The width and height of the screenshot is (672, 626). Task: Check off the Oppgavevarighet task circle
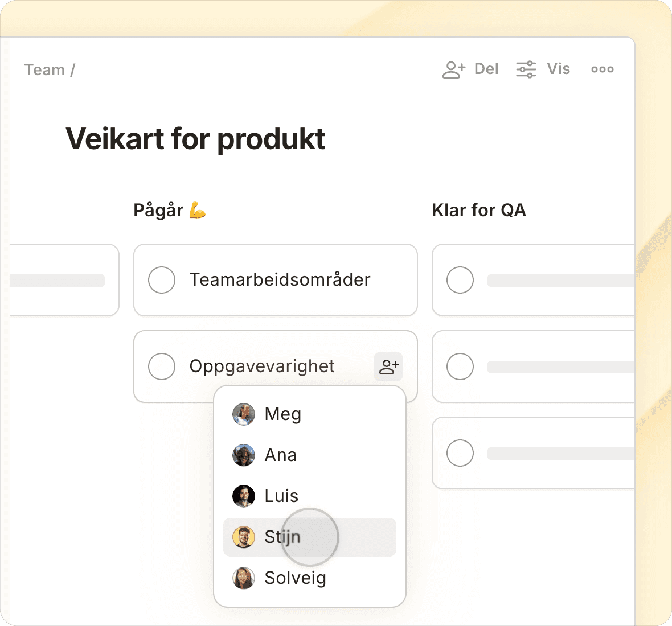(162, 366)
